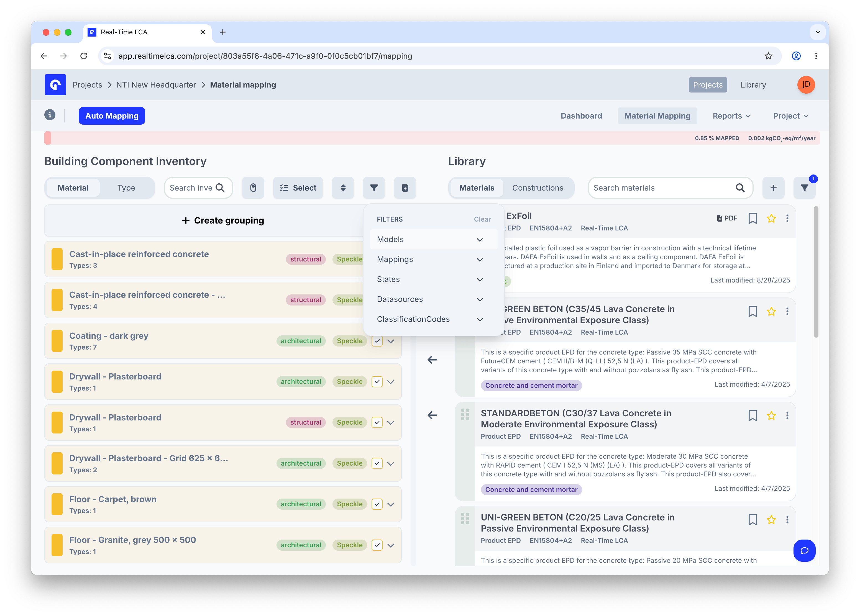Switch to the Projects top navigation button
Image resolution: width=860 pixels, height=616 pixels.
coord(708,84)
